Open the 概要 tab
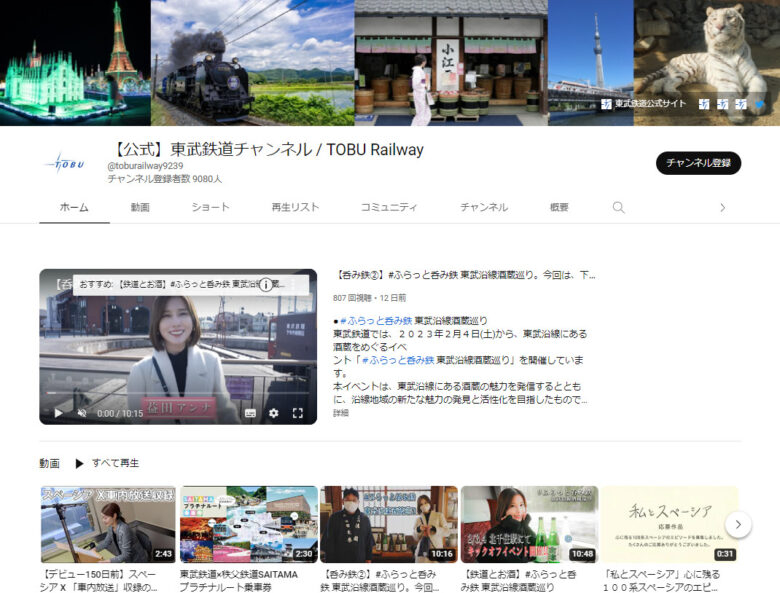 (559, 207)
